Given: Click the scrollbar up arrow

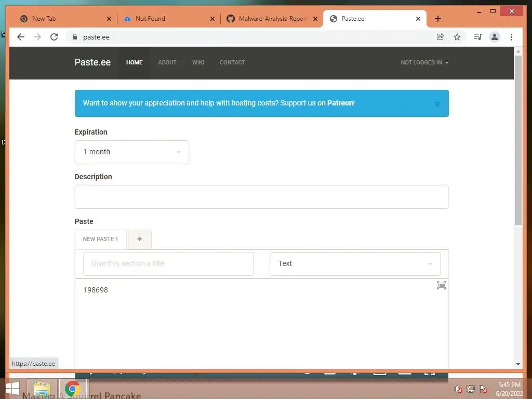Looking at the screenshot, I should (518, 51).
